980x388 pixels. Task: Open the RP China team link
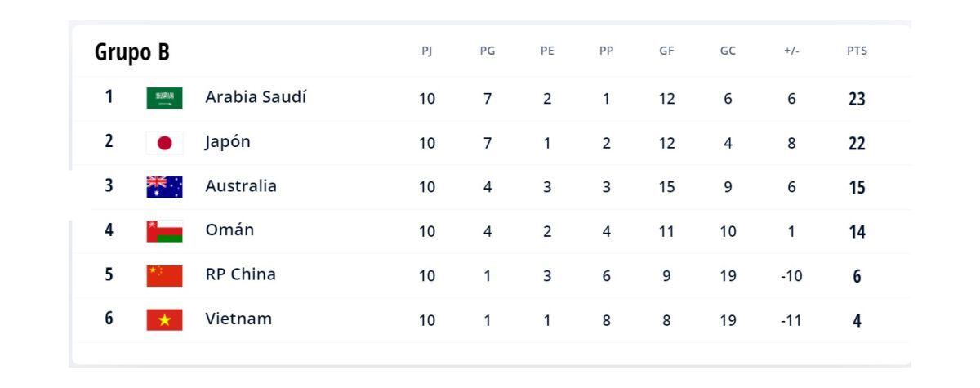240,274
